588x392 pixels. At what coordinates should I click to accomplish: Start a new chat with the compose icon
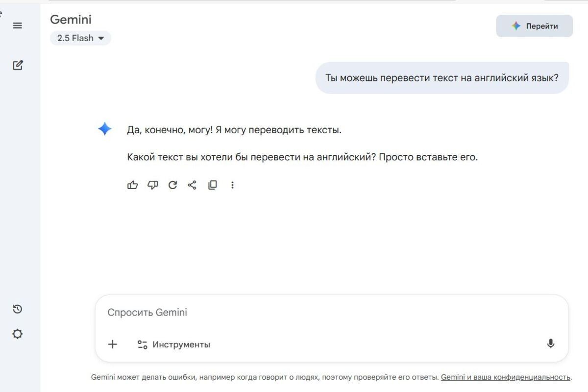[x=18, y=65]
